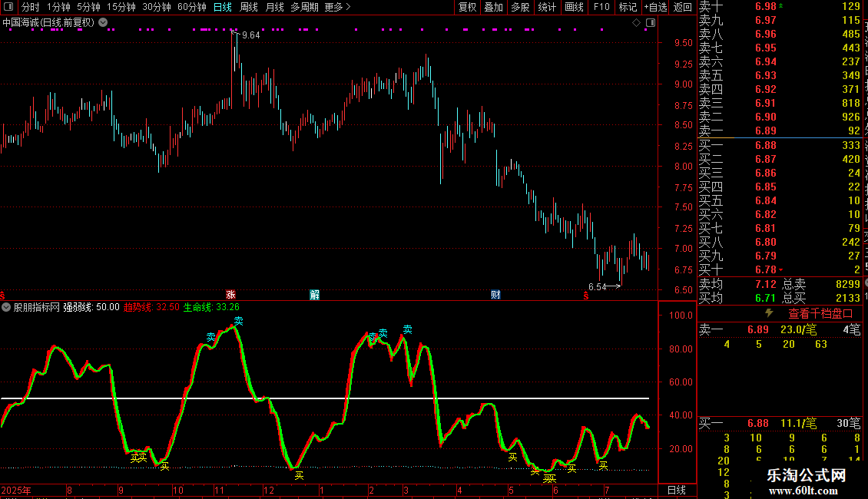868x499 pixels.
Task: Switch to the 5分钟 period
Action: (88, 7)
